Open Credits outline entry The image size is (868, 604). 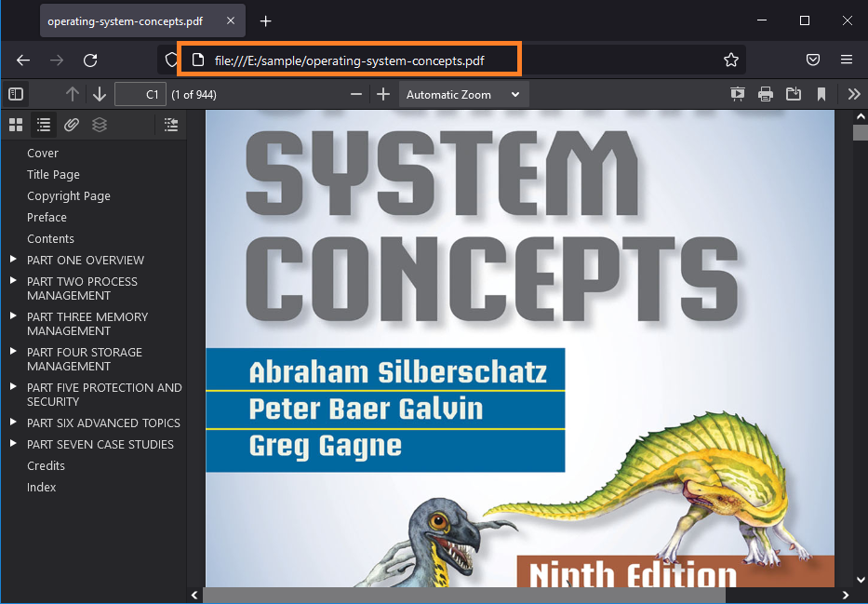tap(46, 466)
